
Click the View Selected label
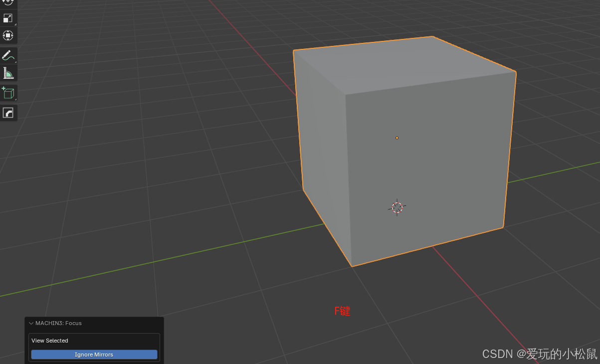point(50,341)
